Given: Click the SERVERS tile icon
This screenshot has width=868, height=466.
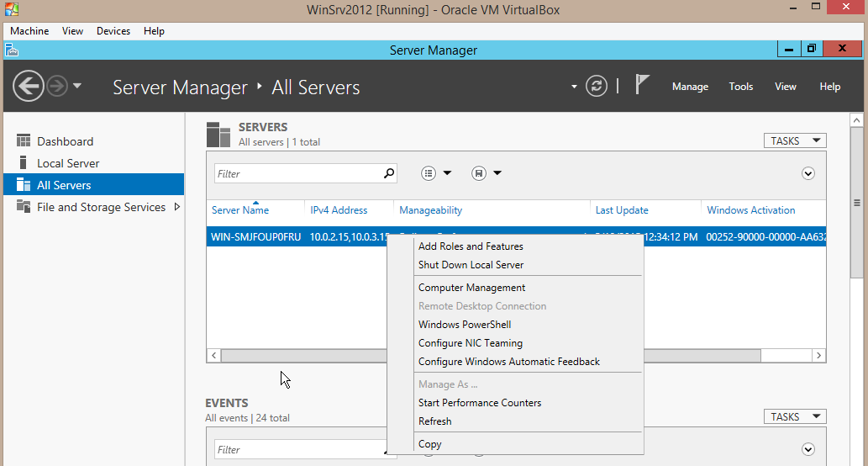Looking at the screenshot, I should [218, 135].
